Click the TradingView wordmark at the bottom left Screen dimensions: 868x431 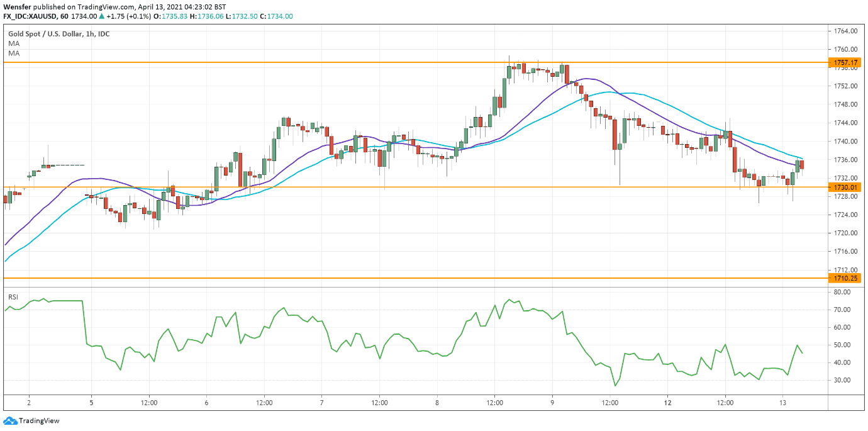coord(39,421)
